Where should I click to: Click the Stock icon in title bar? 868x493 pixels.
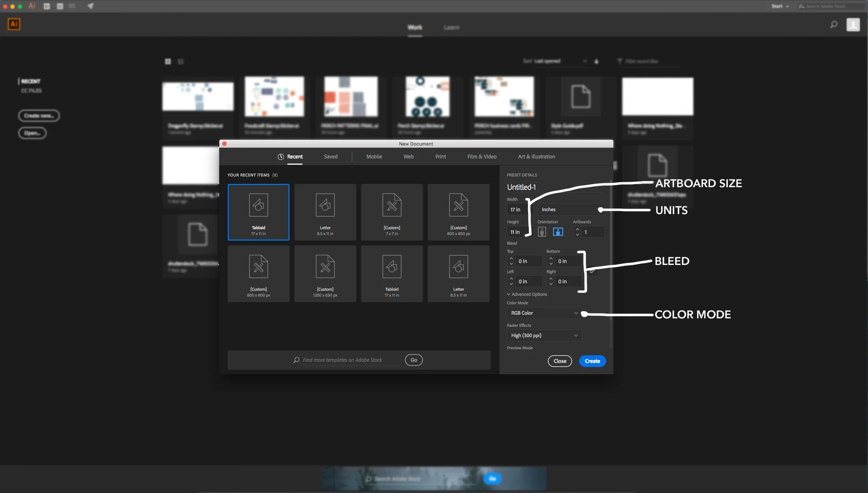(x=60, y=6)
